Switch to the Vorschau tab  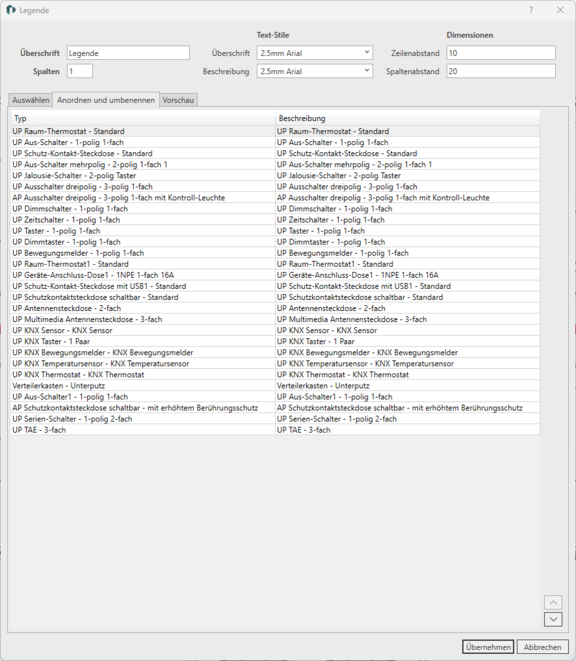[x=178, y=100]
